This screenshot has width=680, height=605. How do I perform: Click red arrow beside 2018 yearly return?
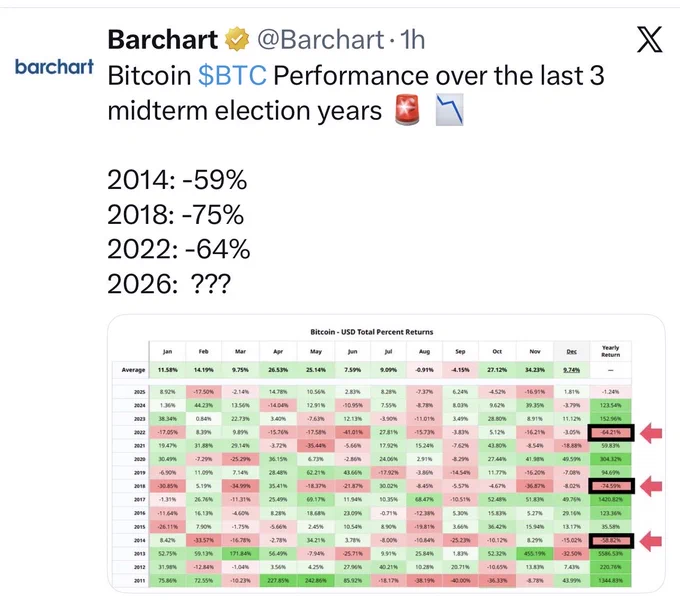(x=651, y=486)
